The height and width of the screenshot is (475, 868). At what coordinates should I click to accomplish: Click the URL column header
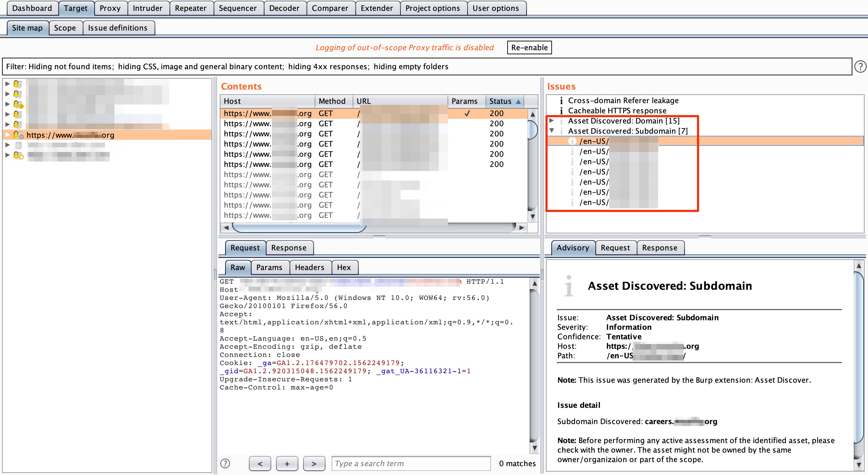coord(400,101)
